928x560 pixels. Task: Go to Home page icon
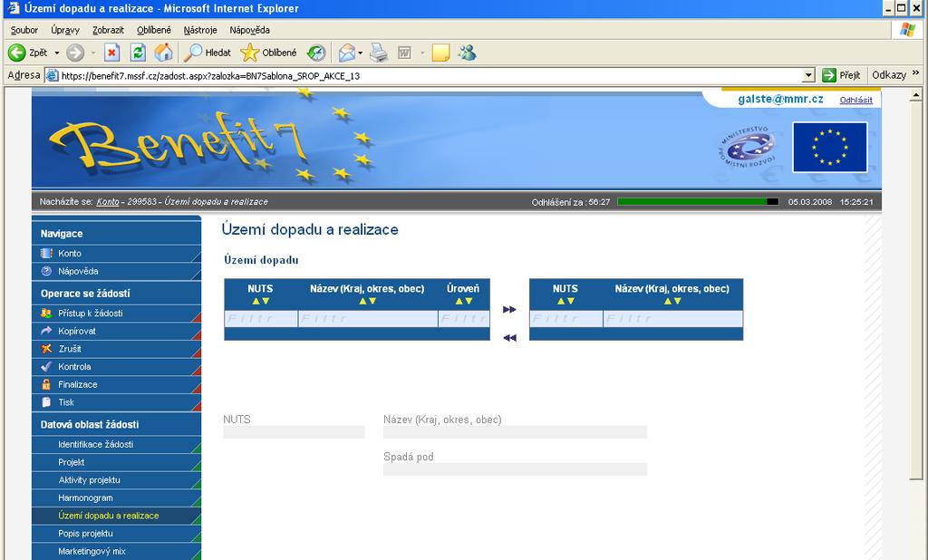[163, 53]
